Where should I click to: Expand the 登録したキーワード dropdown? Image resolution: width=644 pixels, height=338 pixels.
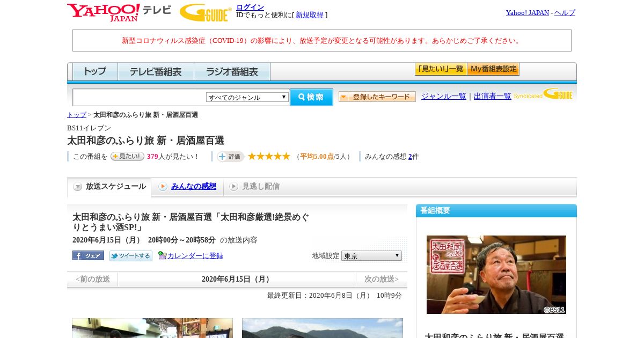coord(377,97)
